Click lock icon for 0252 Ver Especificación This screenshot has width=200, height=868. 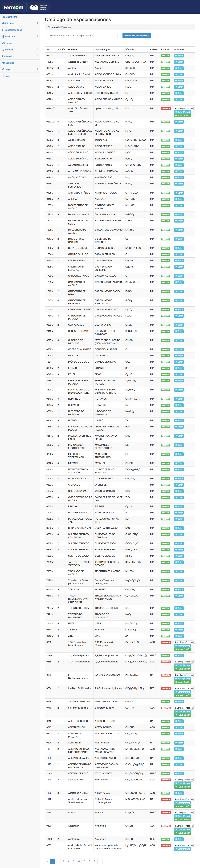(176, 675)
